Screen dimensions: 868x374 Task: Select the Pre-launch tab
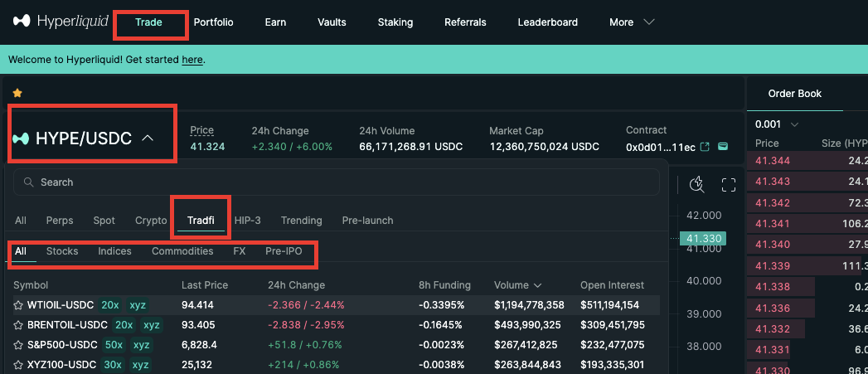point(367,221)
